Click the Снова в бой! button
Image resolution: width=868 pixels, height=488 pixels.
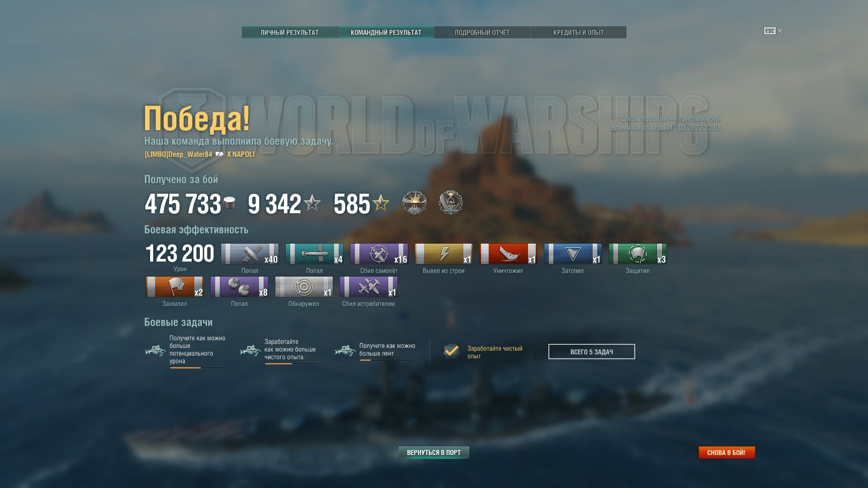pyautogui.click(x=726, y=452)
